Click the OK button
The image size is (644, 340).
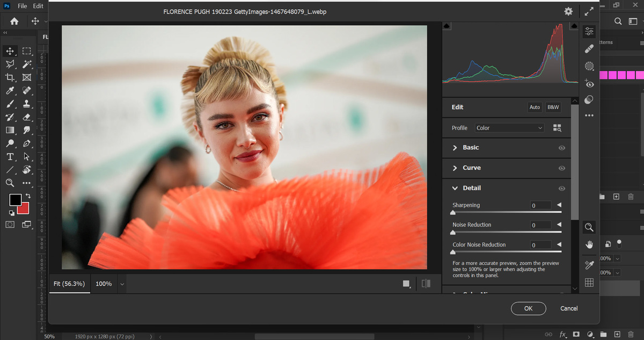click(528, 308)
